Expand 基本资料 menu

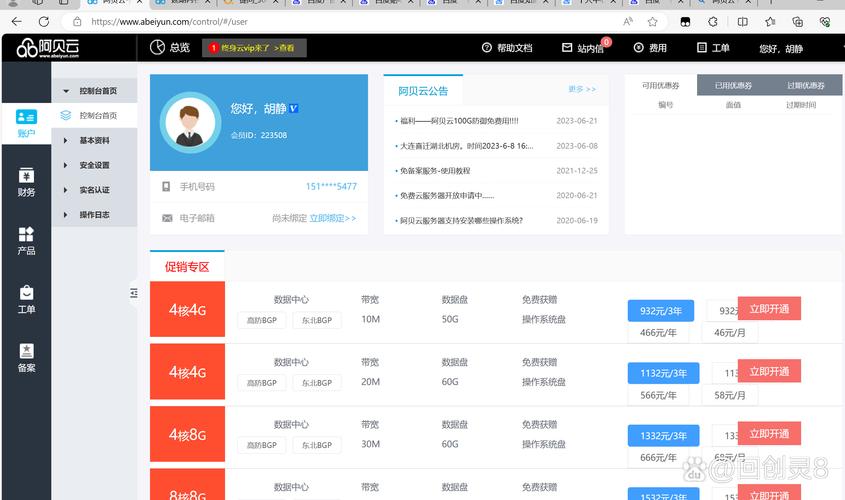pyautogui.click(x=94, y=140)
